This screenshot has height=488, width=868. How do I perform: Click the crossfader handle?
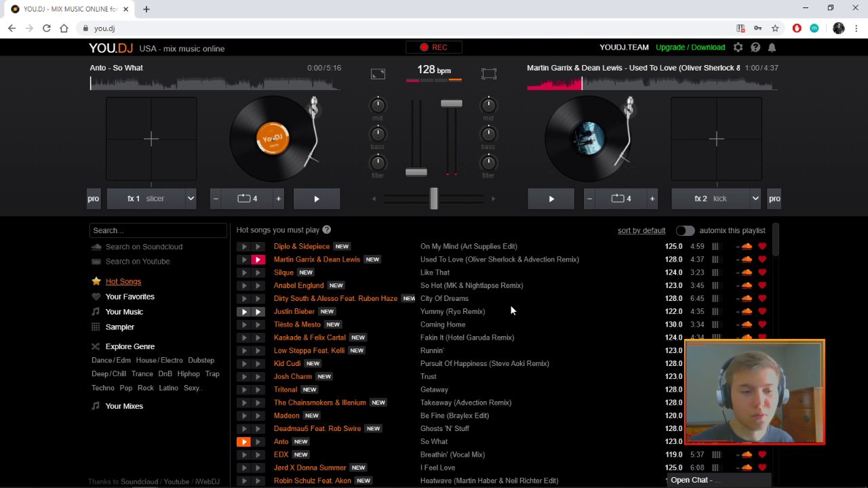point(434,199)
